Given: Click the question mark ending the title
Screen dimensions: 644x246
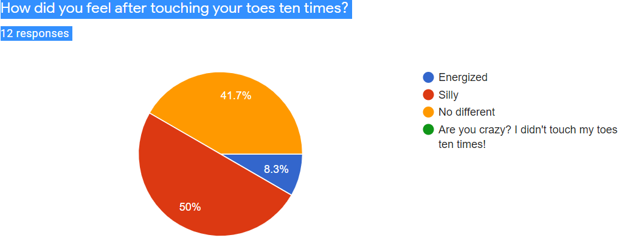Looking at the screenshot, I should [347, 9].
